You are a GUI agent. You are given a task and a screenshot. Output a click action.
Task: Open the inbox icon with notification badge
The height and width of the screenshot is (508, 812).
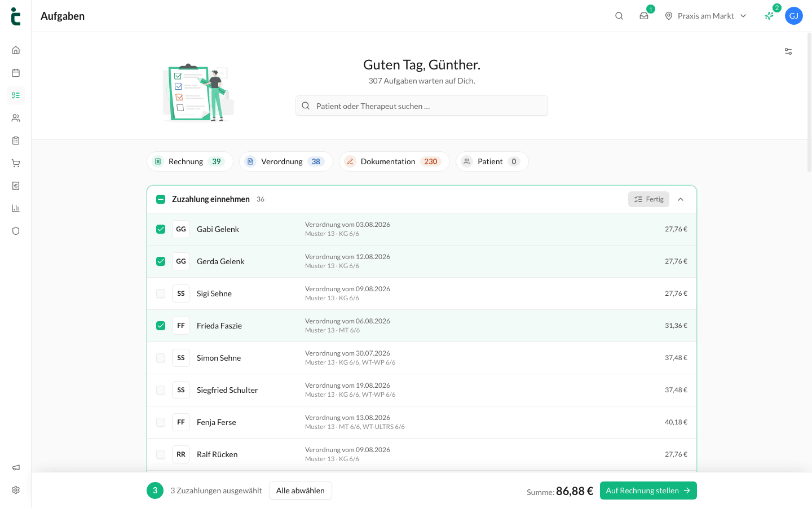point(644,16)
